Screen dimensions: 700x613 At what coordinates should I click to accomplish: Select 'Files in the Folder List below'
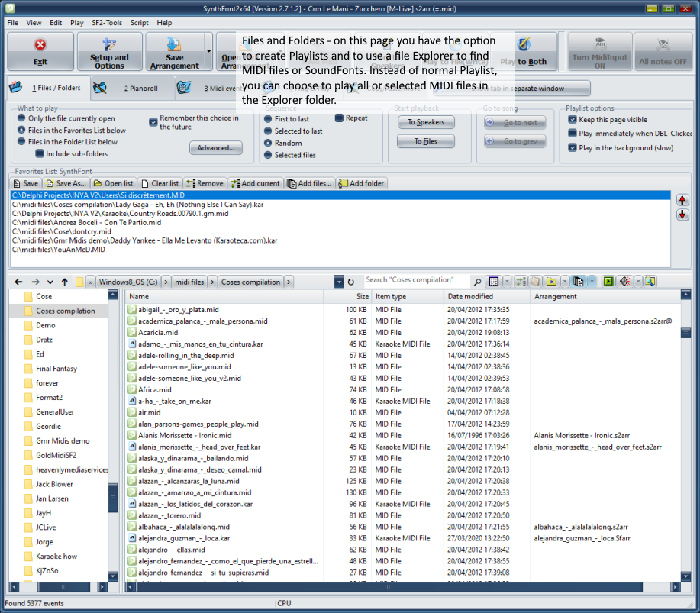click(67, 141)
